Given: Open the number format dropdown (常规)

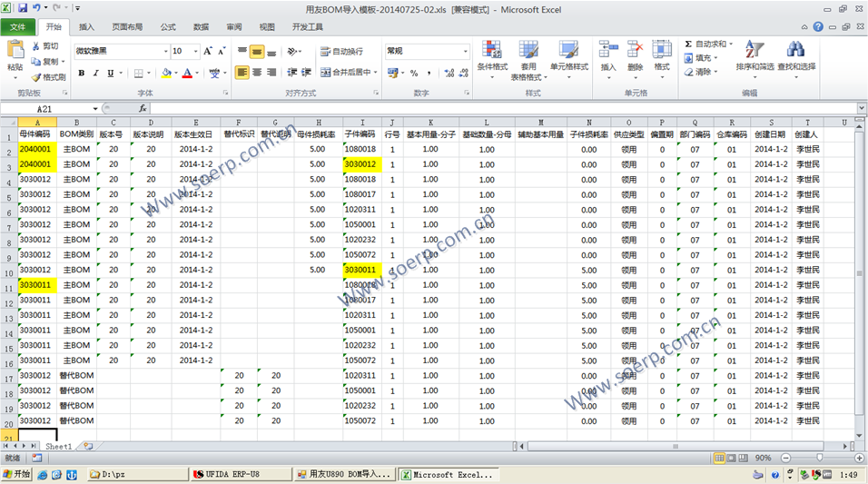Looking at the screenshot, I should [465, 51].
